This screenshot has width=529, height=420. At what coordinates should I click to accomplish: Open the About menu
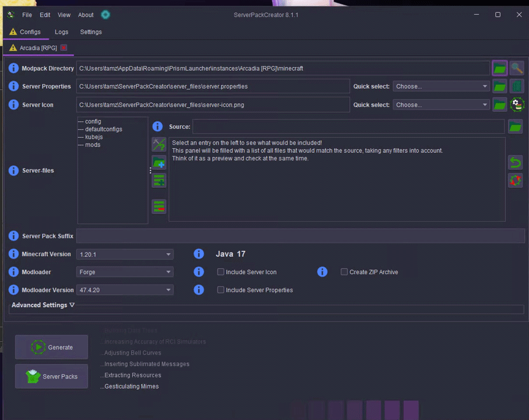pos(86,15)
